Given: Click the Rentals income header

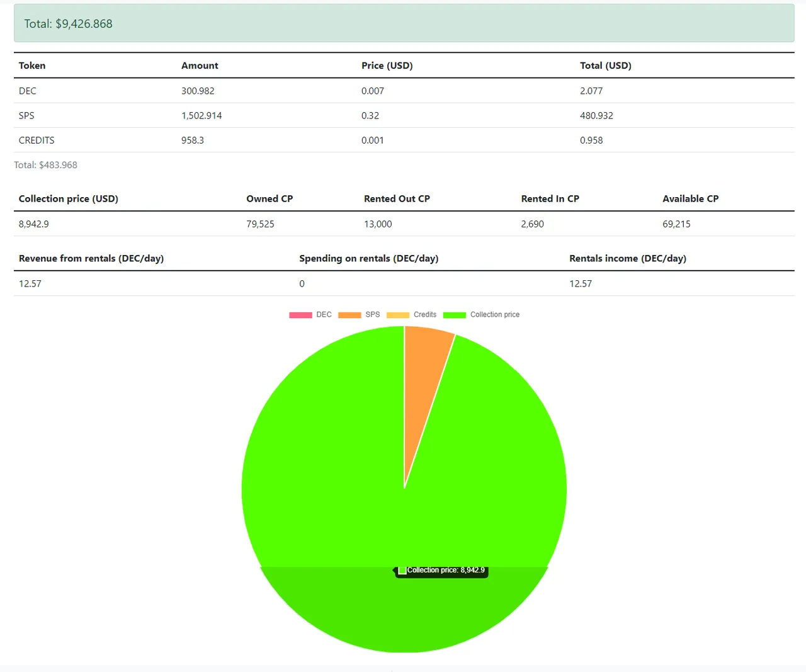Looking at the screenshot, I should click(x=628, y=258).
